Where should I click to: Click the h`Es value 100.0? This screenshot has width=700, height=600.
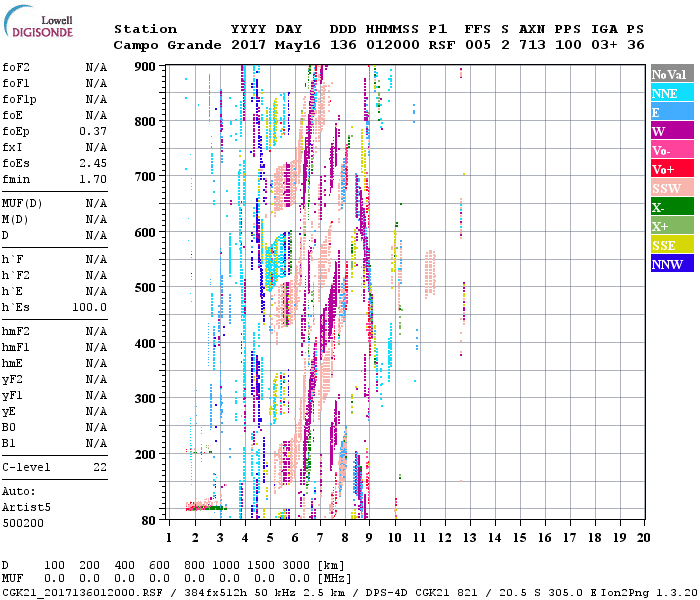point(89,308)
